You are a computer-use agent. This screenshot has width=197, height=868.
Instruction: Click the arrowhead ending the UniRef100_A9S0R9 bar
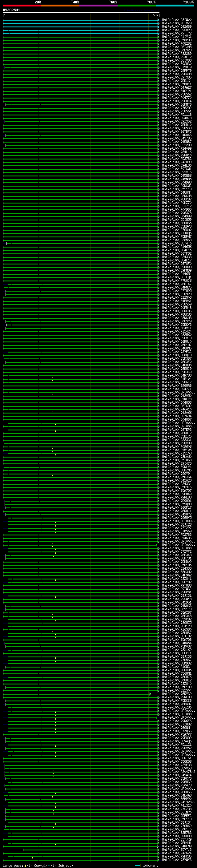158,30
